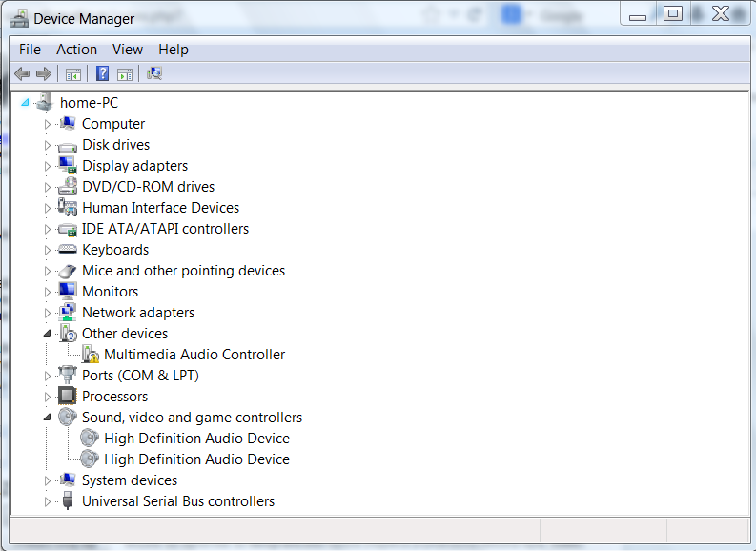756x551 pixels.
Task: Expand the Display adapters arrow
Action: point(48,166)
